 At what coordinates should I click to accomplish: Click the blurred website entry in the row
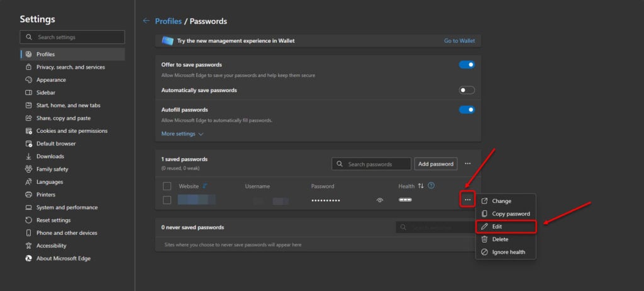[x=197, y=200]
